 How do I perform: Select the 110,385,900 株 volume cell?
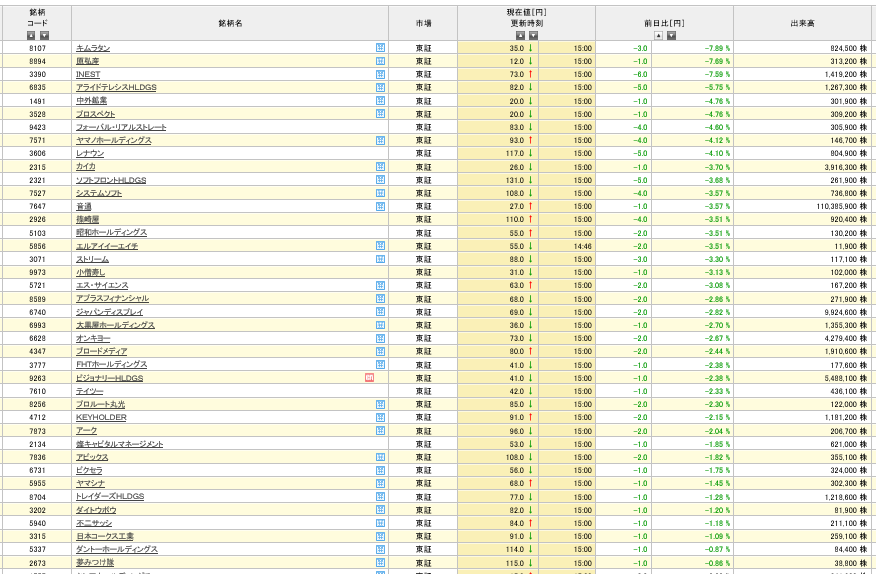tap(804, 207)
